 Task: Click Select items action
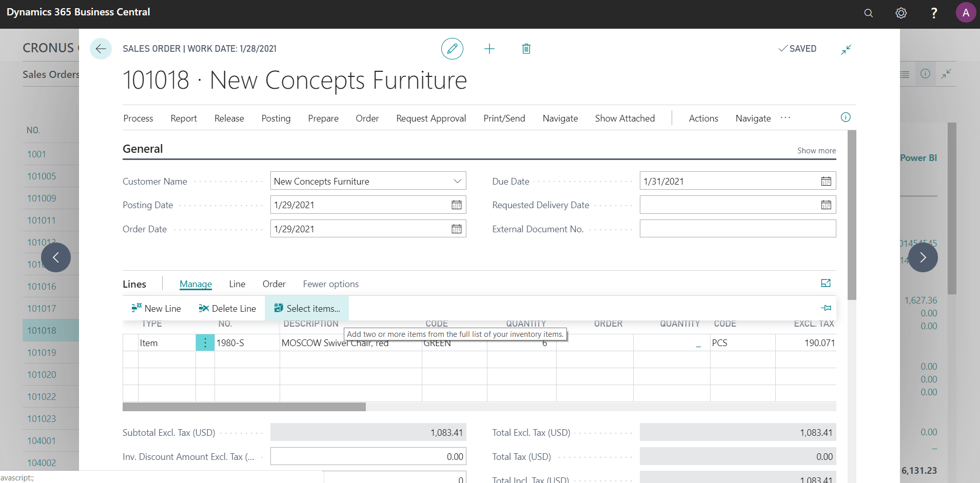point(307,308)
